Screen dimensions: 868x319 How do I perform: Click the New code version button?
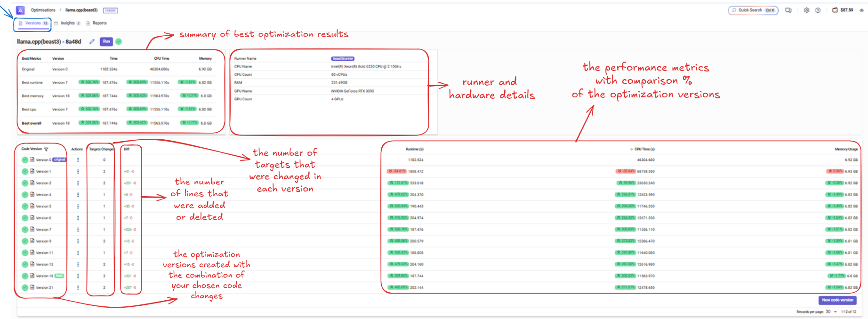pyautogui.click(x=837, y=300)
